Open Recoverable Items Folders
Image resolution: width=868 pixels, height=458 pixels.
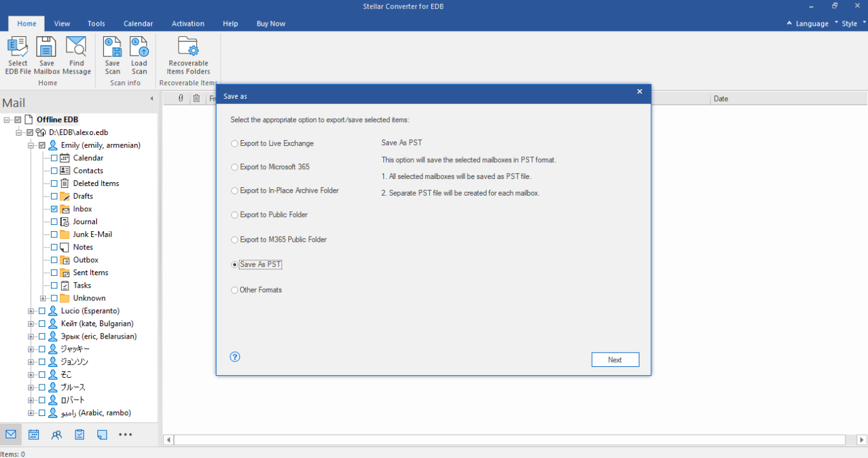pyautogui.click(x=188, y=48)
